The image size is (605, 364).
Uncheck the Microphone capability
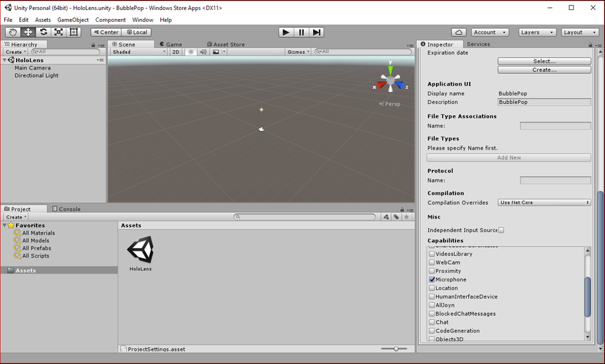432,279
